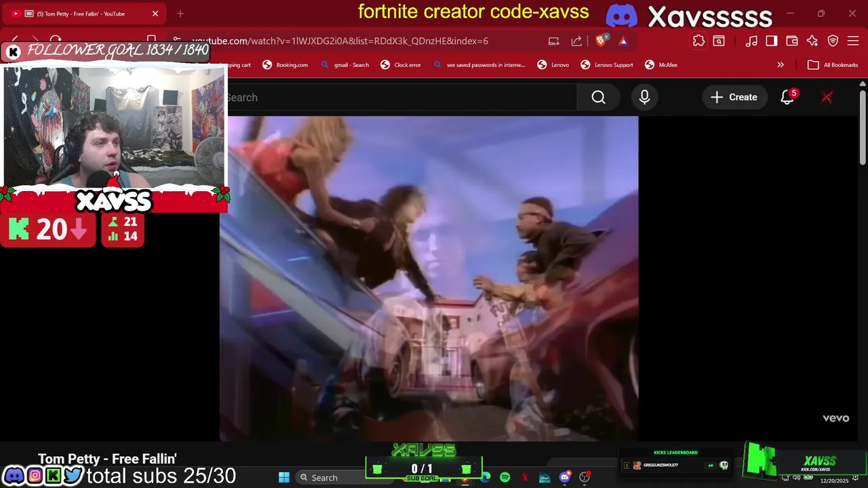Open the McAfee bookmark
This screenshot has width=868, height=488.
tap(661, 65)
